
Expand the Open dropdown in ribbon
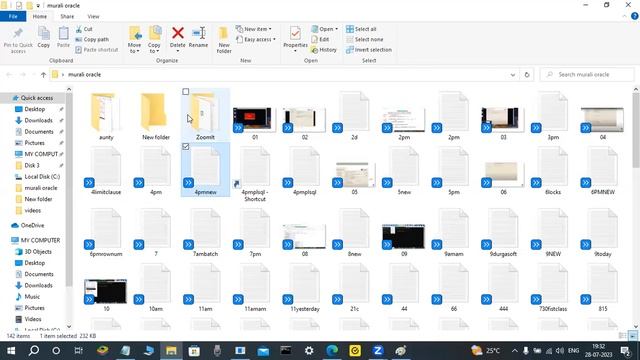pyautogui.click(x=324, y=29)
